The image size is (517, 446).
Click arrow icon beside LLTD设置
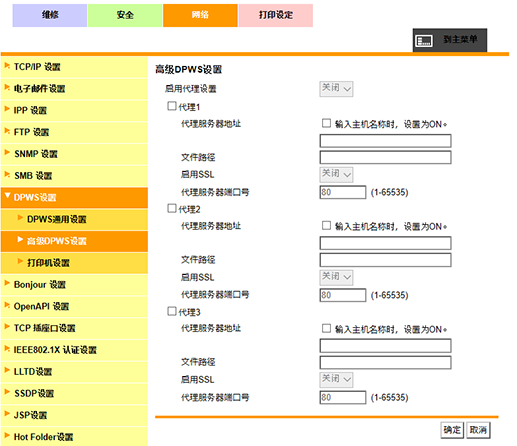7,370
